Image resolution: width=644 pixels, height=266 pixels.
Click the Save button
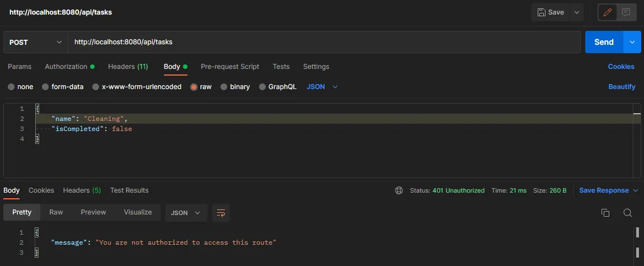[x=551, y=12]
